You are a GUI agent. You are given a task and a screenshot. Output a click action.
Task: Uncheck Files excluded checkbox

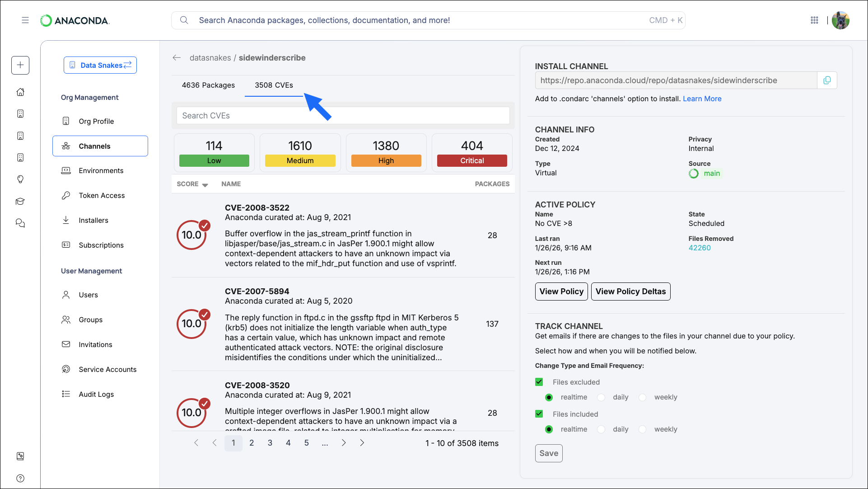click(539, 382)
